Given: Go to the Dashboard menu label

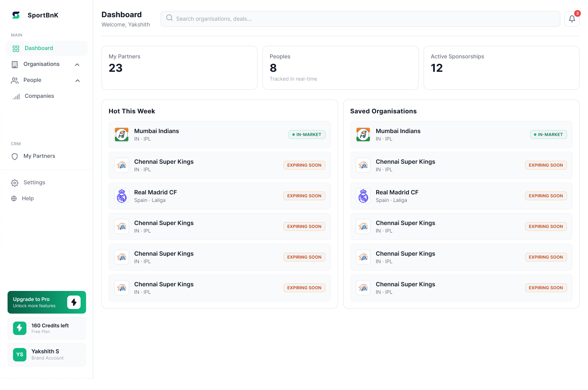Looking at the screenshot, I should click(39, 48).
